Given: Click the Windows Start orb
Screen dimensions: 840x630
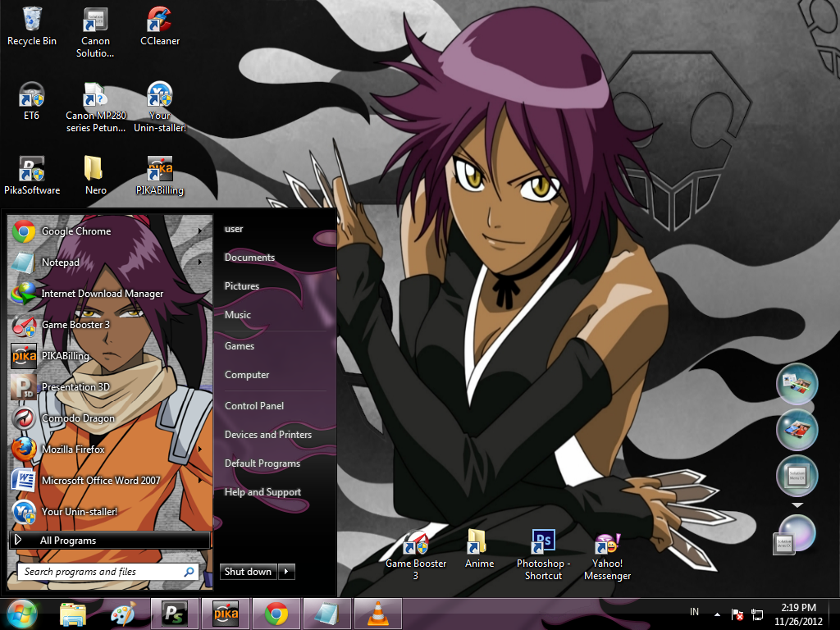Looking at the screenshot, I should click(21, 614).
